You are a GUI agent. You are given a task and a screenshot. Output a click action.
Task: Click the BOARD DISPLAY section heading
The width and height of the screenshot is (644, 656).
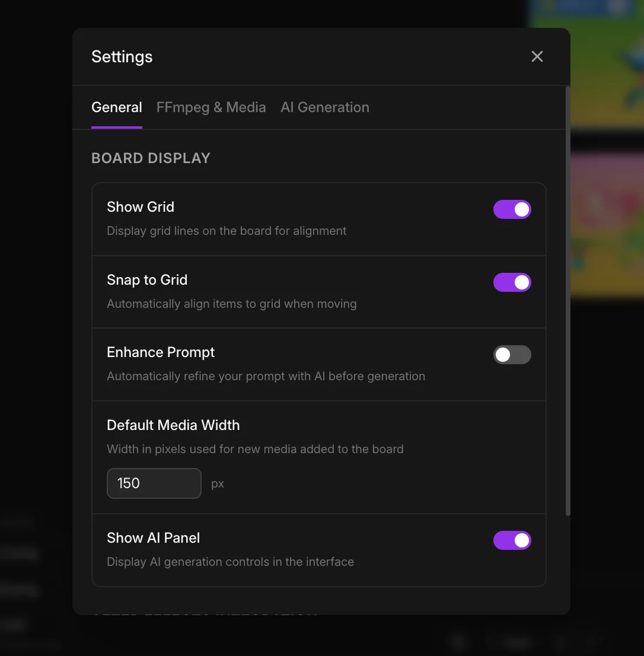[x=151, y=158]
